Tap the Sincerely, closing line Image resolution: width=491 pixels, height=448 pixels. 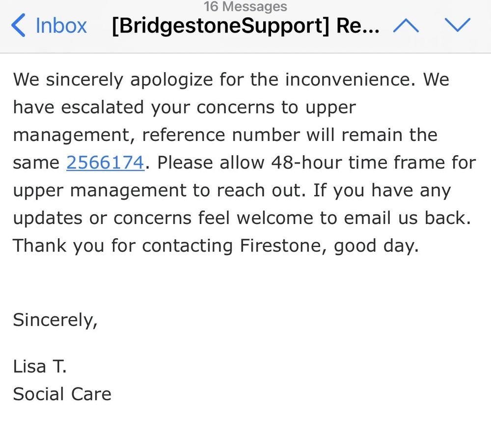click(55, 320)
